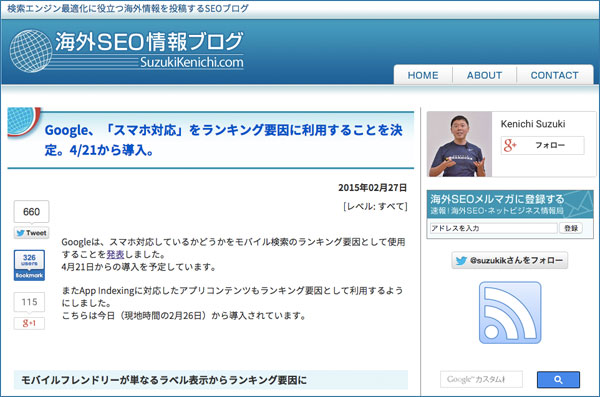600x397 pixels.
Task: Open the article headline about スマホ対応 ranking
Action: 224,140
